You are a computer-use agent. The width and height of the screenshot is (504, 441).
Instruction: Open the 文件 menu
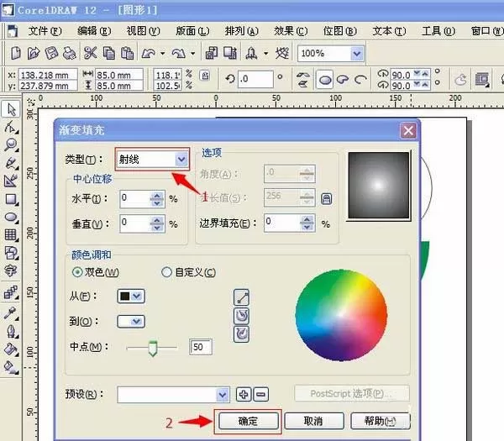click(45, 31)
